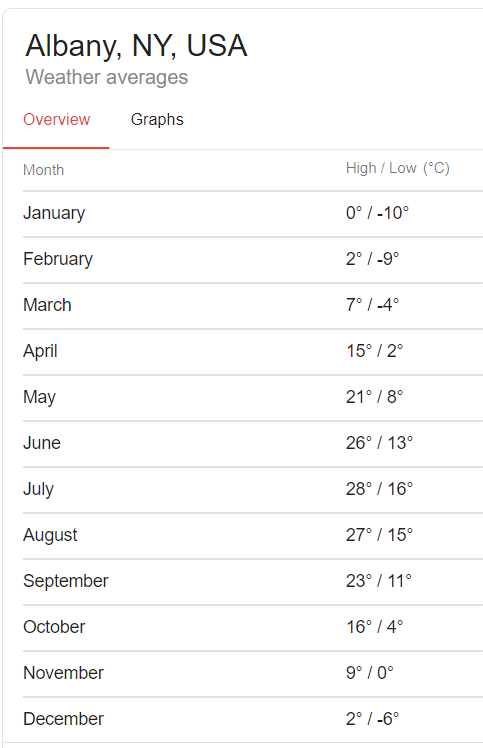Select the August row label

click(50, 536)
